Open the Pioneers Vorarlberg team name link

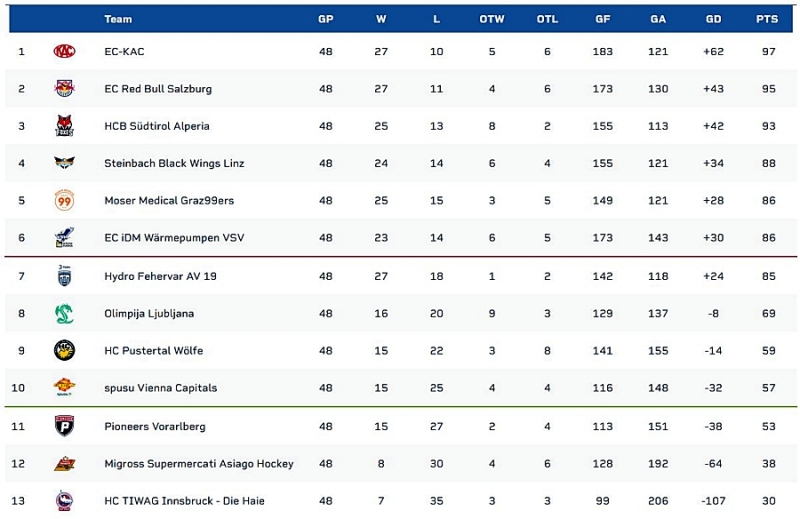(x=155, y=427)
